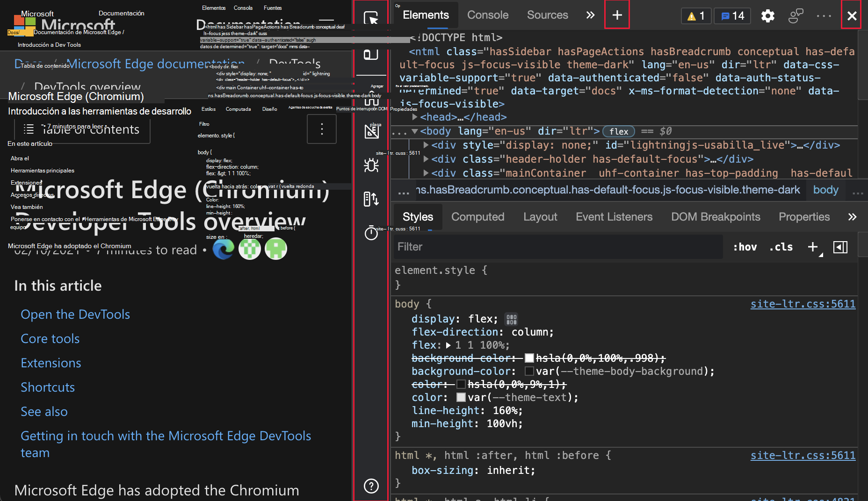Open the Computed pane tab

(477, 217)
